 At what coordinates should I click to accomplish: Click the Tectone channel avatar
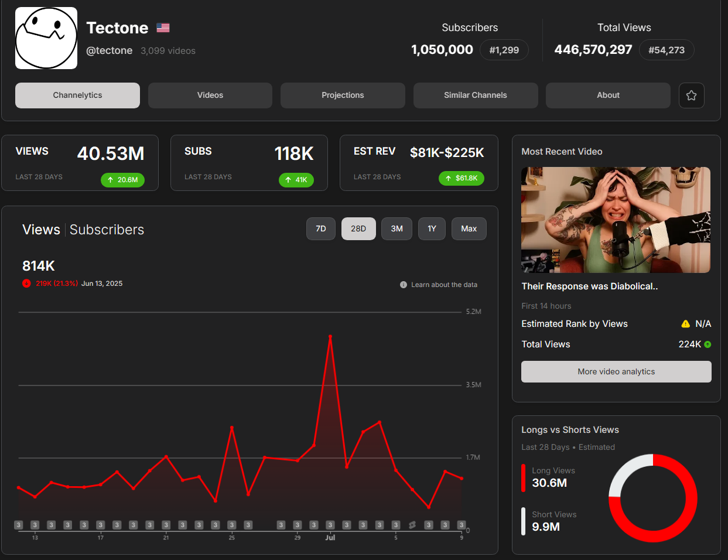tap(46, 38)
